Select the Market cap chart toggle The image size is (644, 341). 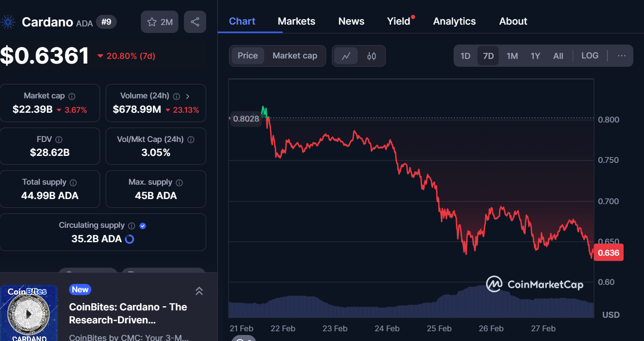pyautogui.click(x=295, y=56)
